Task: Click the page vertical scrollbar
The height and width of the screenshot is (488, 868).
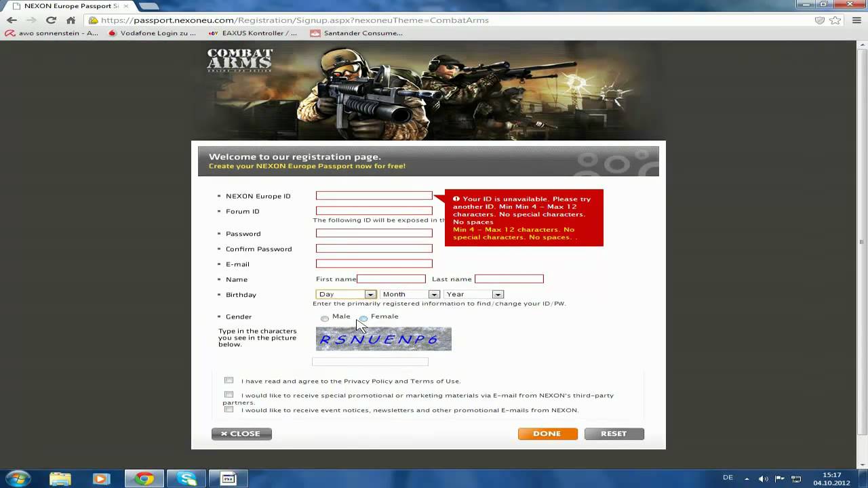Action: (x=863, y=241)
